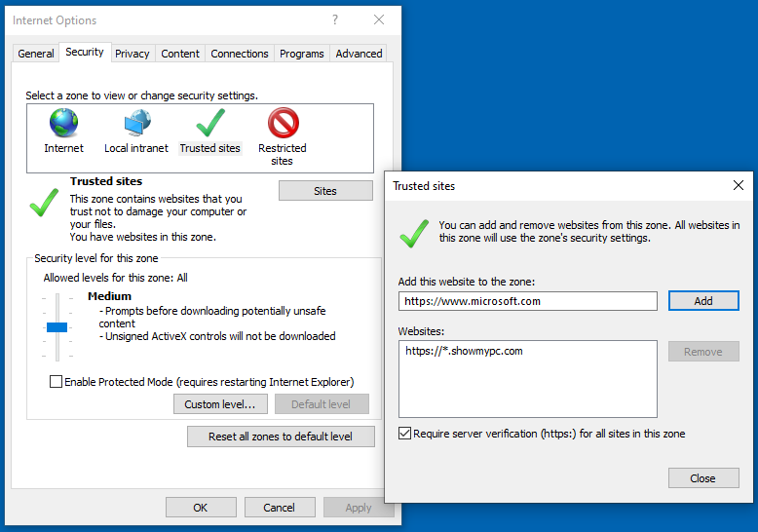The image size is (758, 532).
Task: Click the Apply button
Action: pos(359,508)
